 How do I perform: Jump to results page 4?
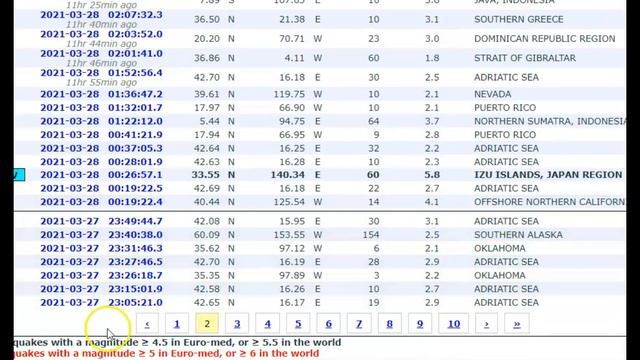[267, 324]
